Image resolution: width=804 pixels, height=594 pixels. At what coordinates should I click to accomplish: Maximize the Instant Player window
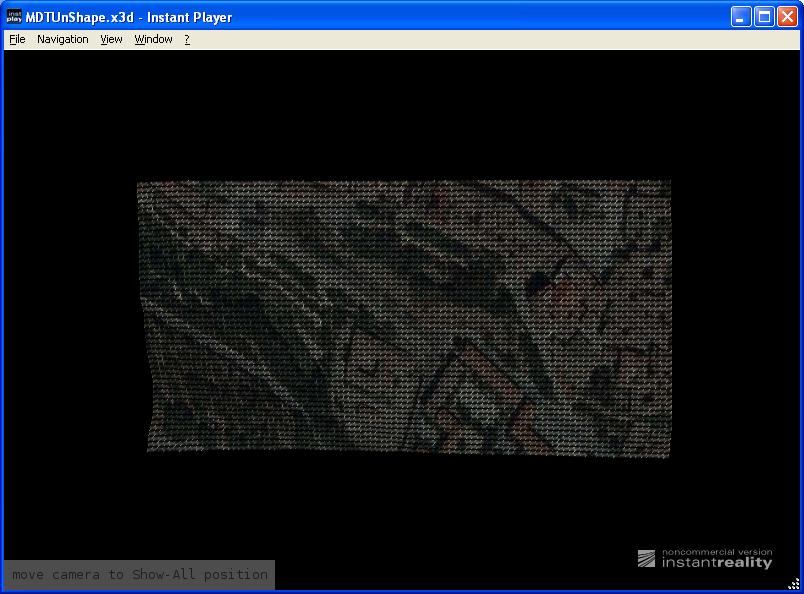764,17
